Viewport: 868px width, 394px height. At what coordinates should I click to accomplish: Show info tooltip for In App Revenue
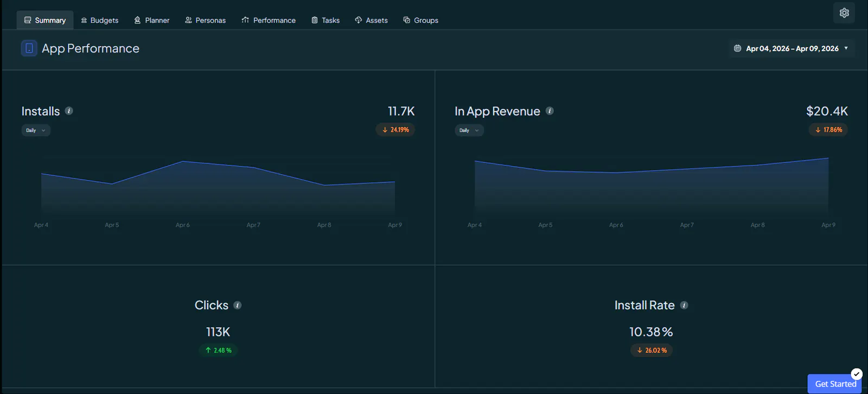click(550, 111)
